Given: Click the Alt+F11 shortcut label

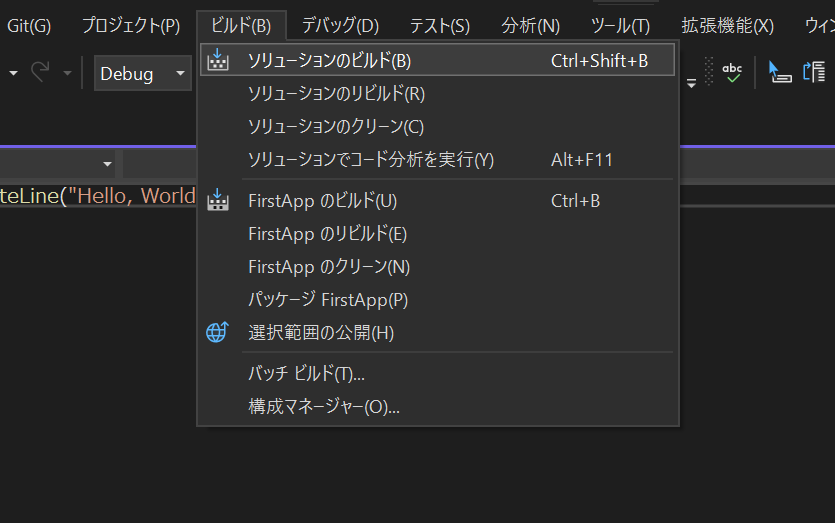Looking at the screenshot, I should coord(582,160).
